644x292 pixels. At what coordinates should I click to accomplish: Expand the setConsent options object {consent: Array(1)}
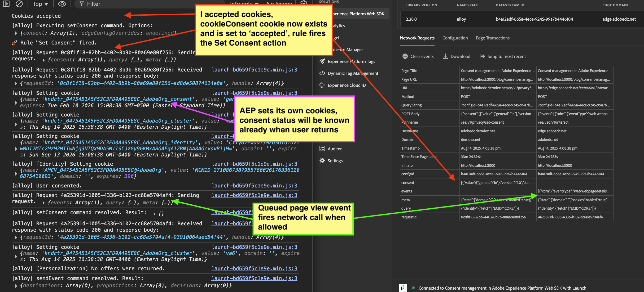[16, 33]
